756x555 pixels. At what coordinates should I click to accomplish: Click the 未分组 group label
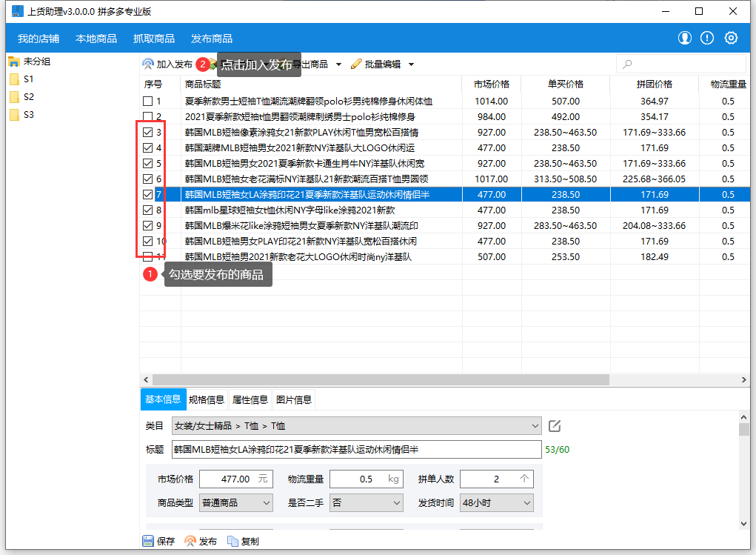[37, 62]
